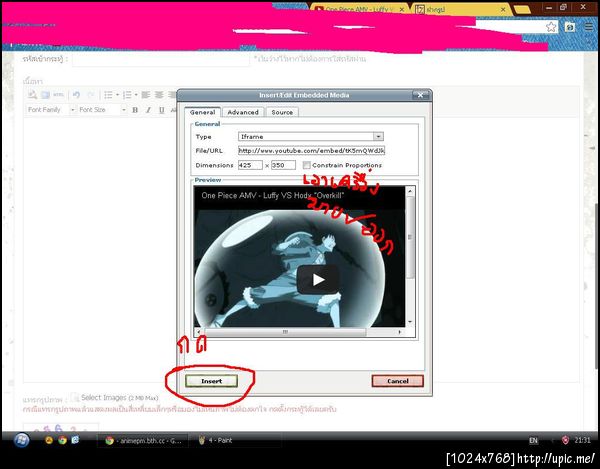The height and width of the screenshot is (469, 600).
Task: Click the File/URL input field
Action: click(311, 151)
